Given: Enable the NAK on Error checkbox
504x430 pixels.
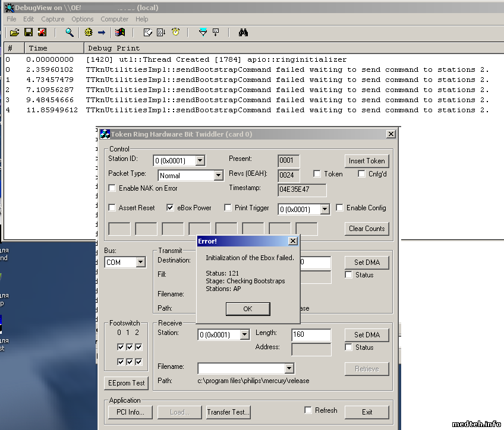Looking at the screenshot, I should 112,188.
